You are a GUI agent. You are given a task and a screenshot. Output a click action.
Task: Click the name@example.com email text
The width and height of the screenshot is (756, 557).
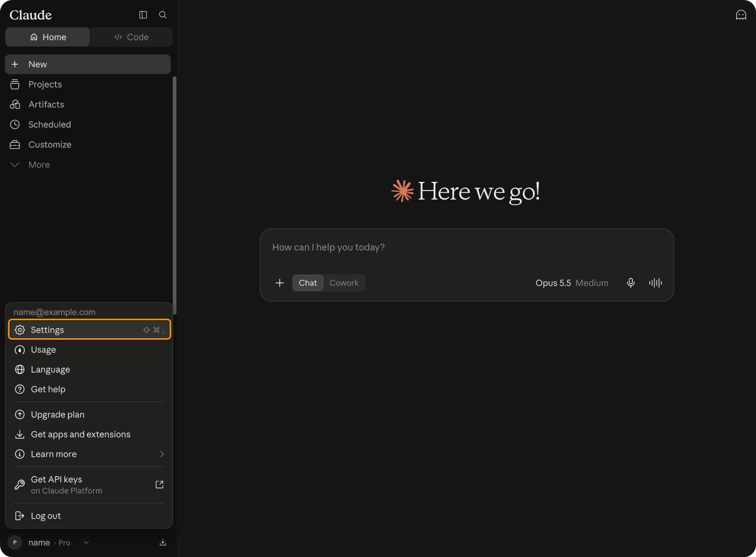click(55, 312)
